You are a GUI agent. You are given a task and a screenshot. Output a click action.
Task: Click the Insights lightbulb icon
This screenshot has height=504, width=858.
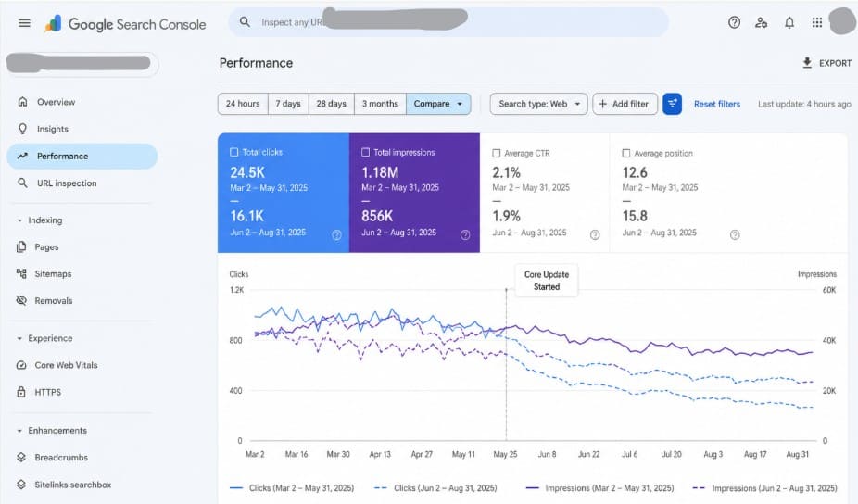click(22, 129)
